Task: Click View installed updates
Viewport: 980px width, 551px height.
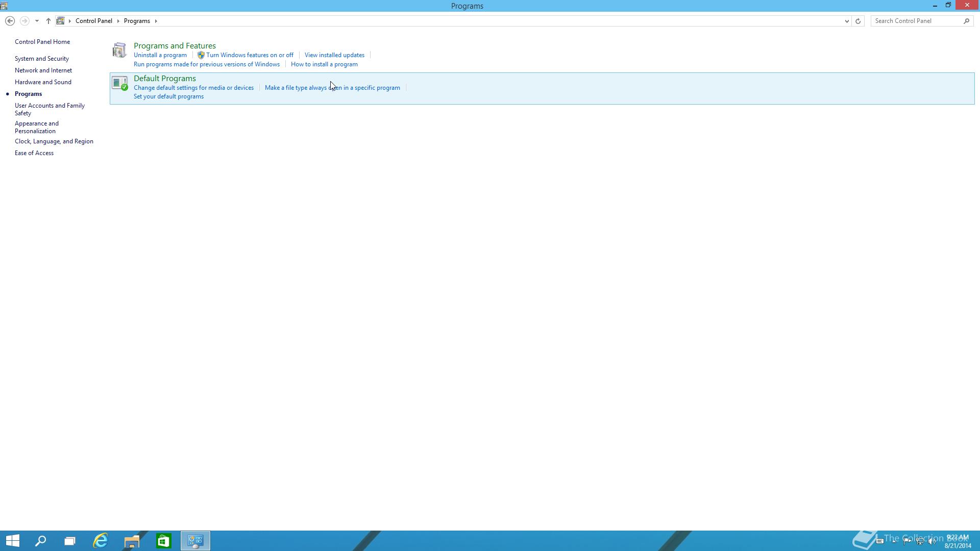Action: (334, 55)
